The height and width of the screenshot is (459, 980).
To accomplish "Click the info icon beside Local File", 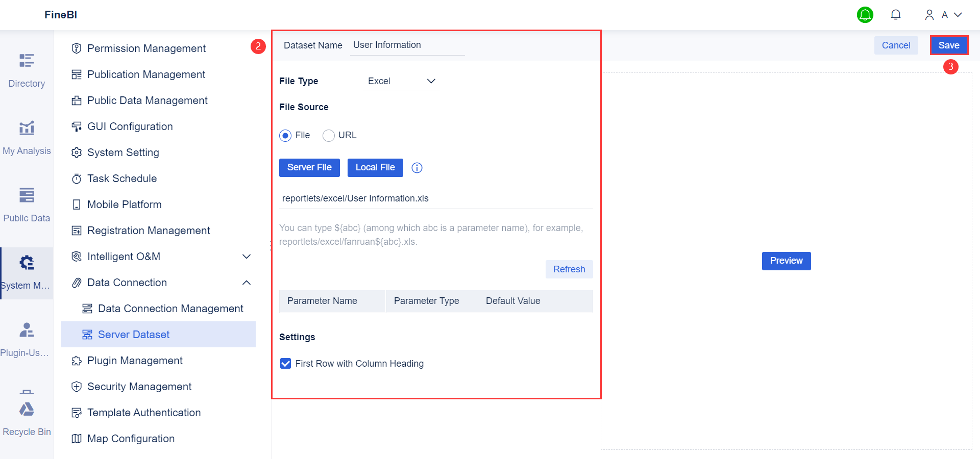I will [x=417, y=168].
